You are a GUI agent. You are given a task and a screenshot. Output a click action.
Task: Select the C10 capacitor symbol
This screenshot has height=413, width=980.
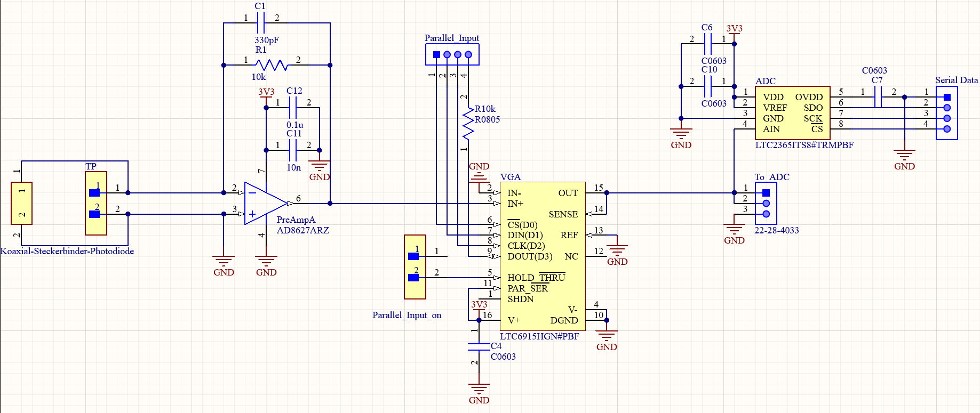(708, 86)
